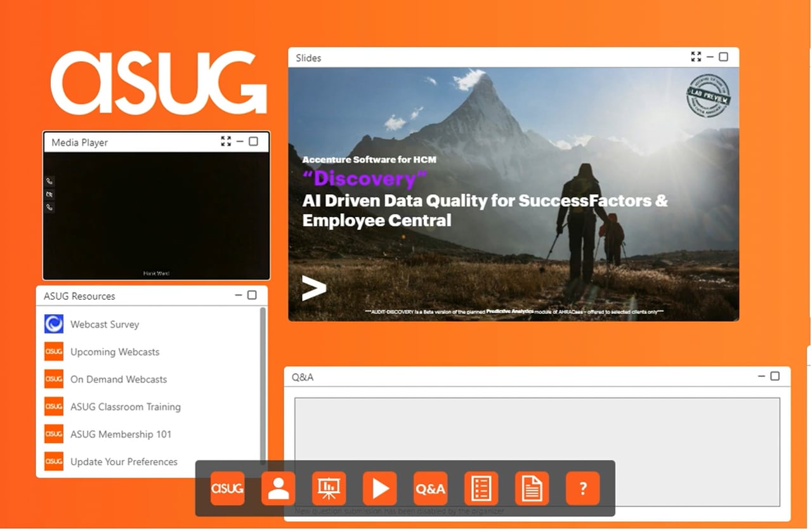Open Update Your Preferences link
Viewport: 812px width, 530px height.
(x=124, y=461)
